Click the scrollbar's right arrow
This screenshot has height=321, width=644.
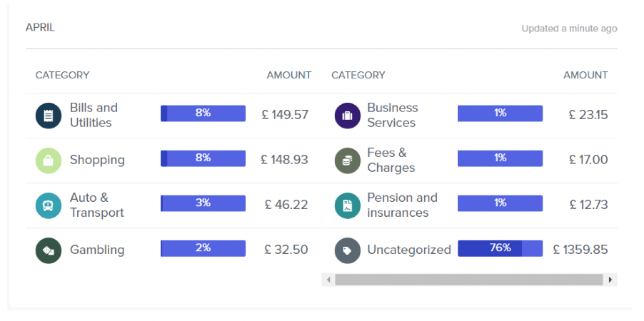610,280
